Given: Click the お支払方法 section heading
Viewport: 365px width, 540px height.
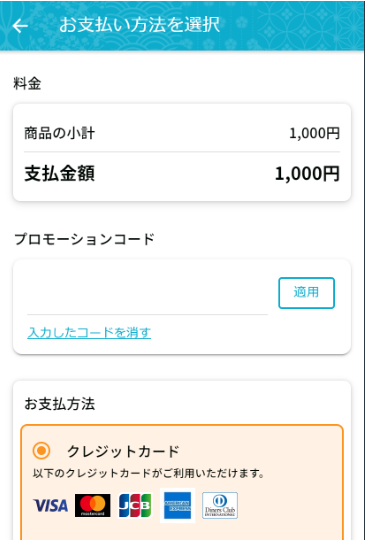Looking at the screenshot, I should (x=60, y=404).
